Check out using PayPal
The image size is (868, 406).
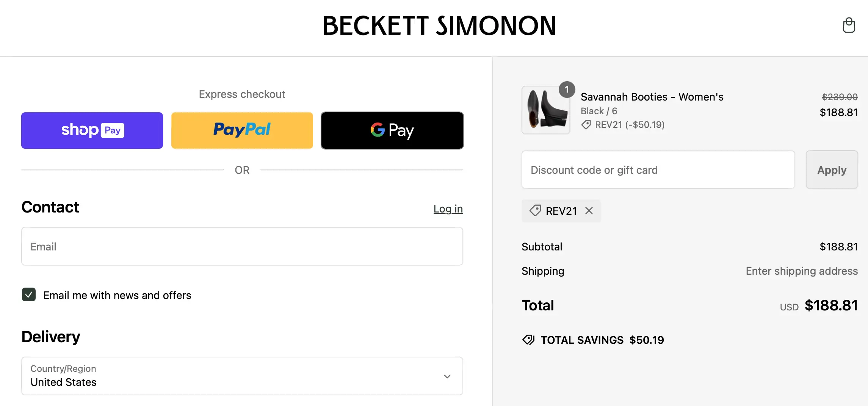(242, 130)
